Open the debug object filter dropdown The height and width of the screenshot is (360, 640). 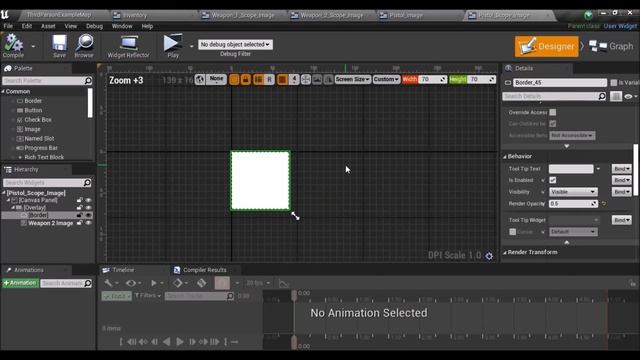pos(235,44)
